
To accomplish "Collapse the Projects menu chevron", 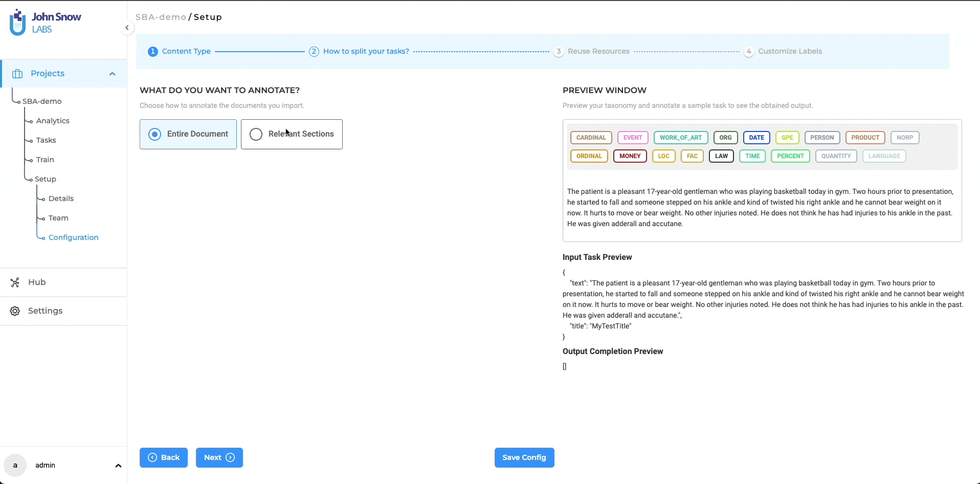I will click(x=112, y=74).
